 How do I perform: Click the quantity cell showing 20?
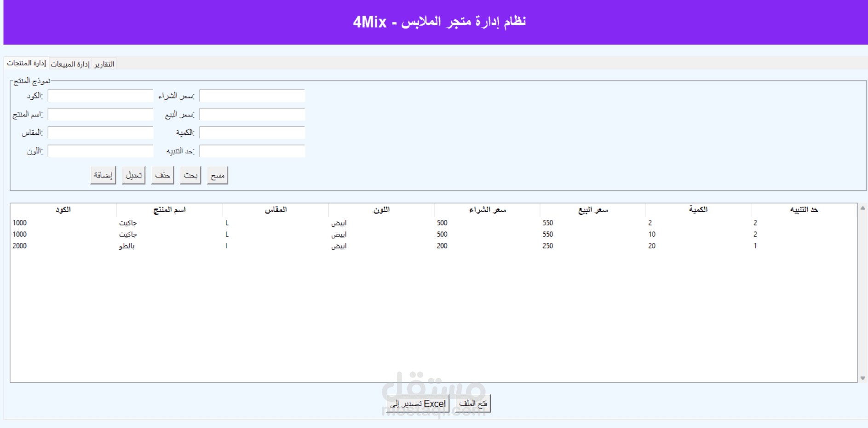click(652, 246)
